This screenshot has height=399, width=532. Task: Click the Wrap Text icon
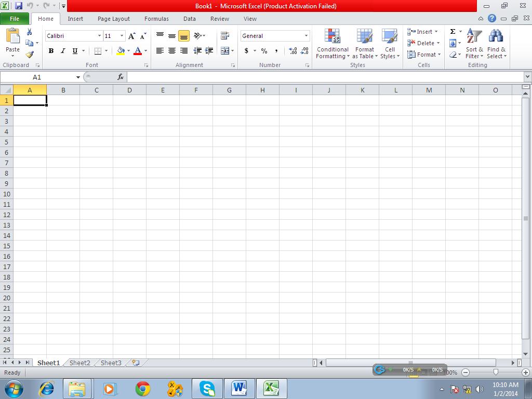click(x=224, y=36)
